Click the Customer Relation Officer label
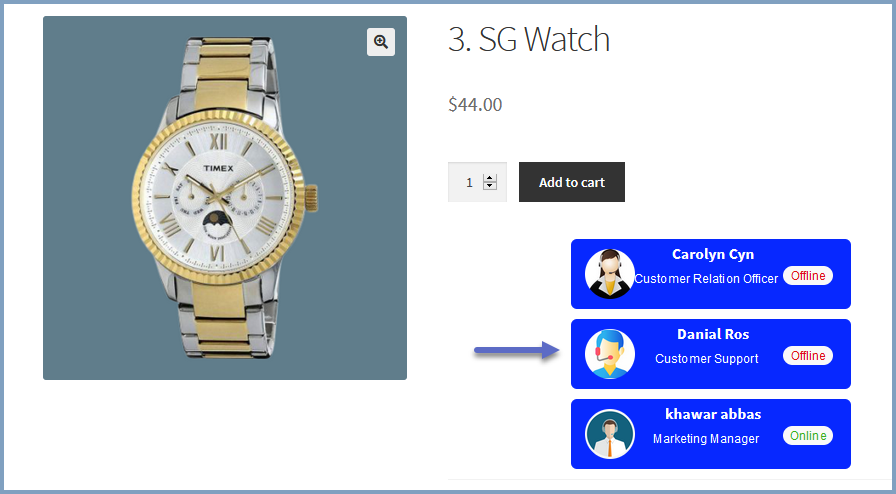This screenshot has height=494, width=896. (706, 279)
